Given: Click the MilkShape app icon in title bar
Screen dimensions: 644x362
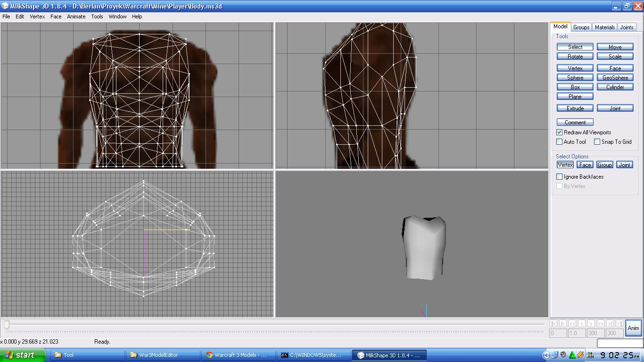Looking at the screenshot, I should click(5, 6).
